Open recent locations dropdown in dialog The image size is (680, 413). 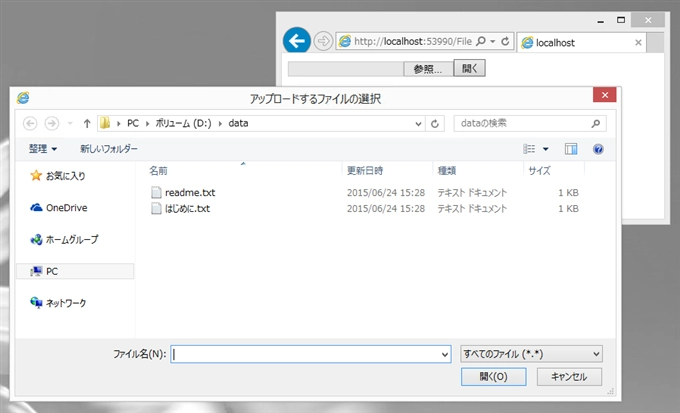click(70, 124)
